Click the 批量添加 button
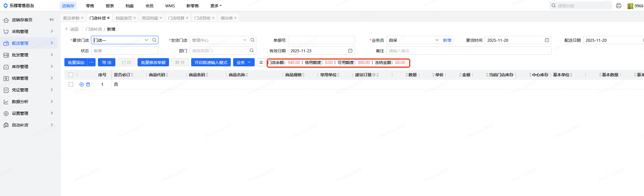The width and height of the screenshot is (644, 196). [76, 62]
